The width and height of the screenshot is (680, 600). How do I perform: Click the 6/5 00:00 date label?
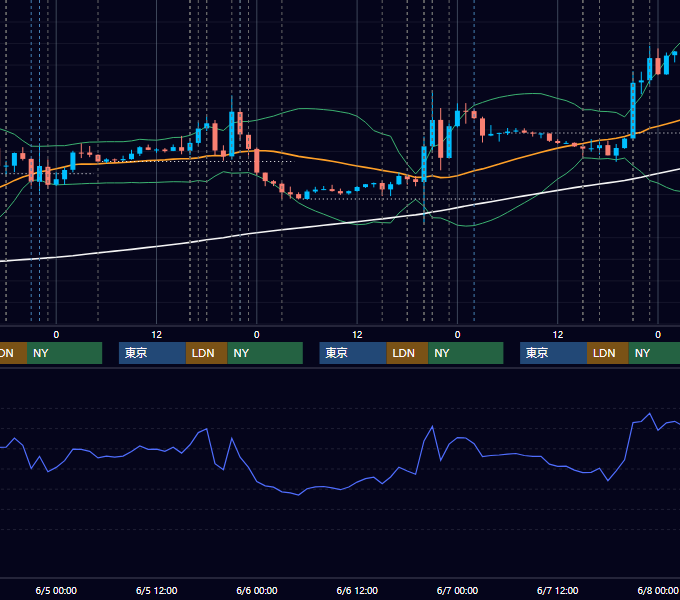pos(56,590)
